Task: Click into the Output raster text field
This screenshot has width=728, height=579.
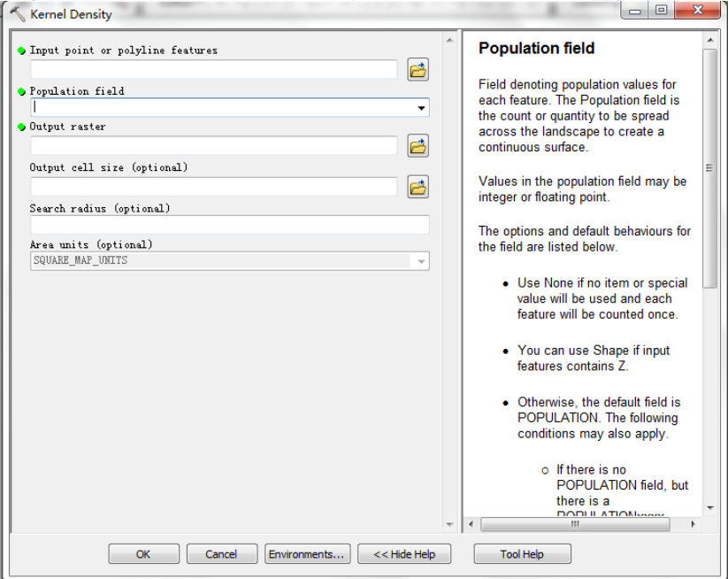Action: point(213,146)
